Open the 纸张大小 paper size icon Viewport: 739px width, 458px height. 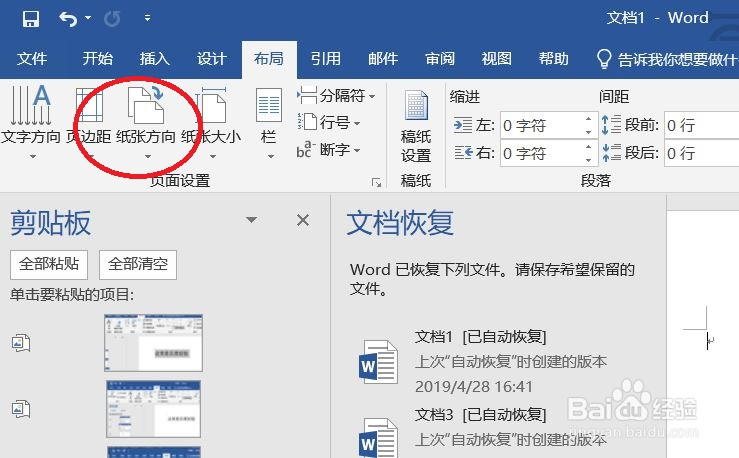coord(211,105)
